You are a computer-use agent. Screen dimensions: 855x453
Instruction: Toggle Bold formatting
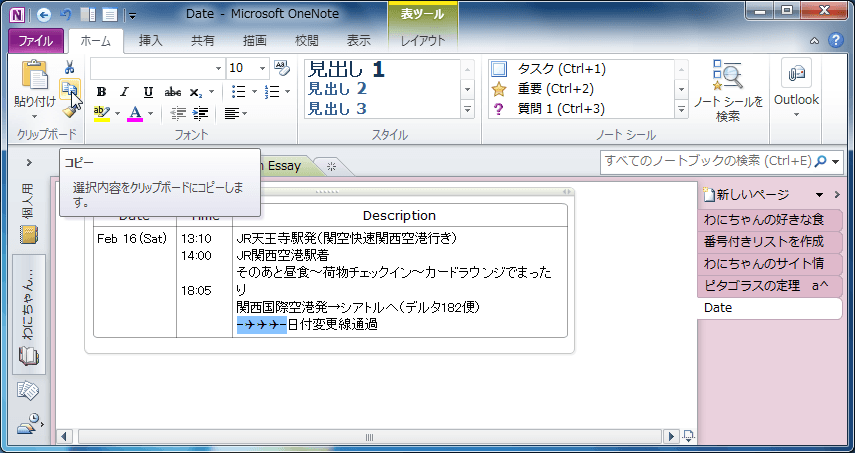[101, 92]
